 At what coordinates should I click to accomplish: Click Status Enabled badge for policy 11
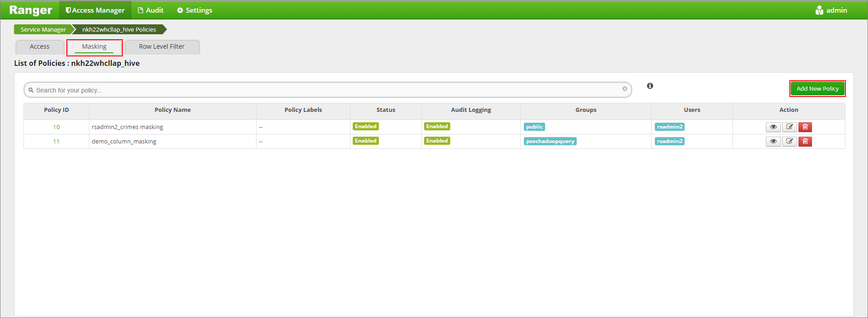pos(366,141)
